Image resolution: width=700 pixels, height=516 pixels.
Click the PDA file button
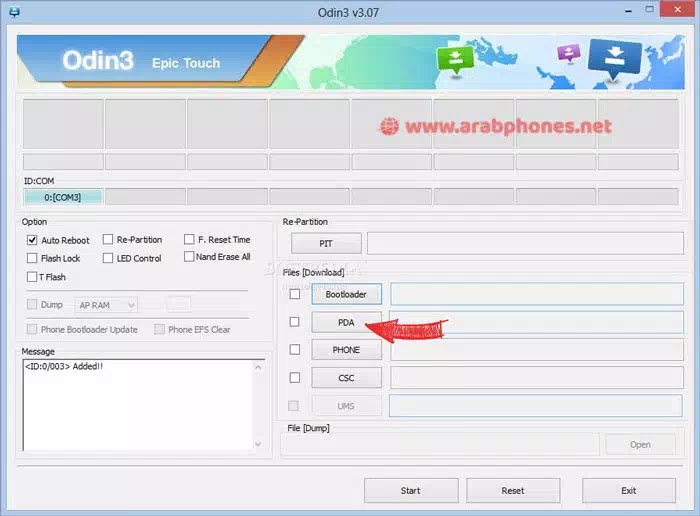346,322
